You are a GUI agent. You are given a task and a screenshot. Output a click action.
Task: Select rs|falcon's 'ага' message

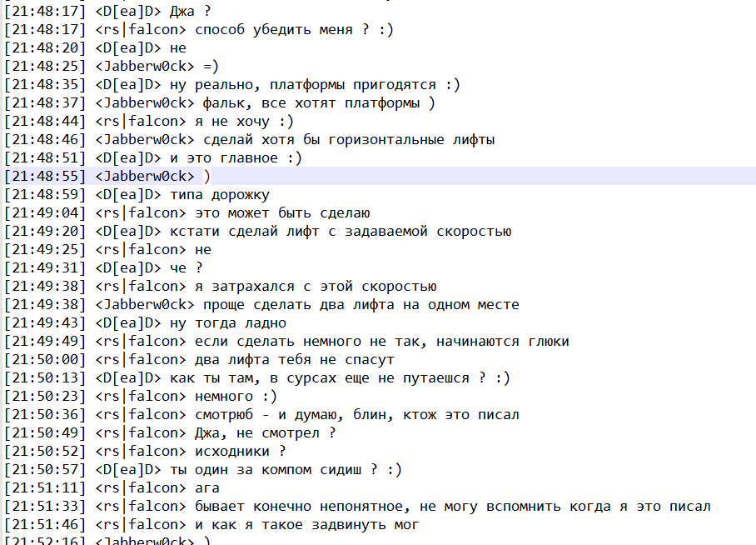coord(206,488)
